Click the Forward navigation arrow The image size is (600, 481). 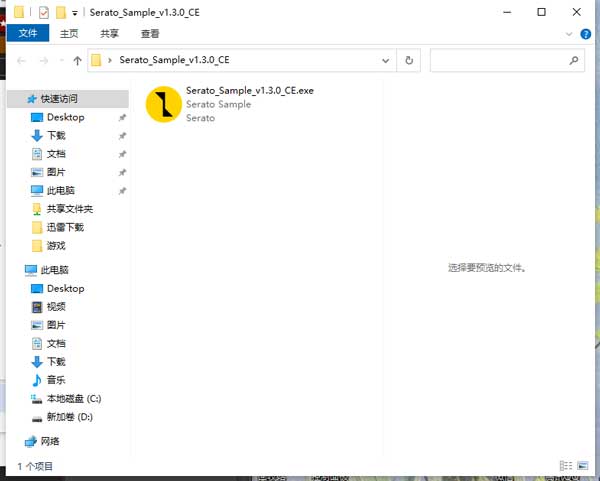(44, 60)
